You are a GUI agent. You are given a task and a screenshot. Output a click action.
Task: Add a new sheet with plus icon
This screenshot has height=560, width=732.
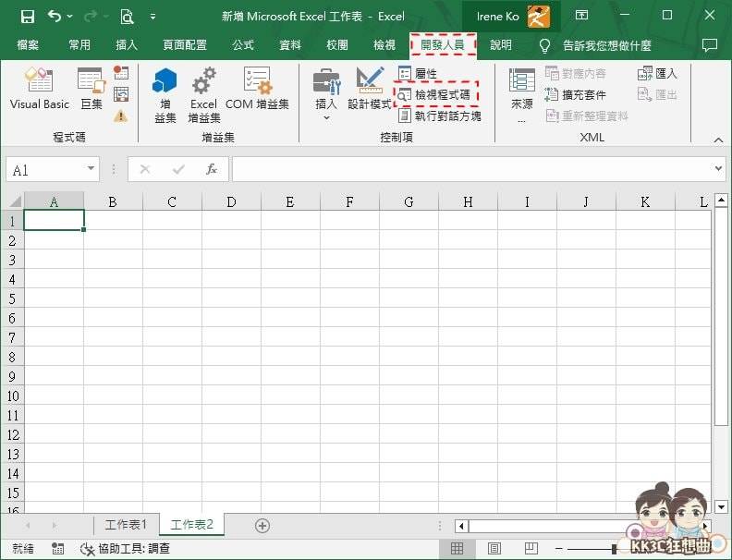262,526
